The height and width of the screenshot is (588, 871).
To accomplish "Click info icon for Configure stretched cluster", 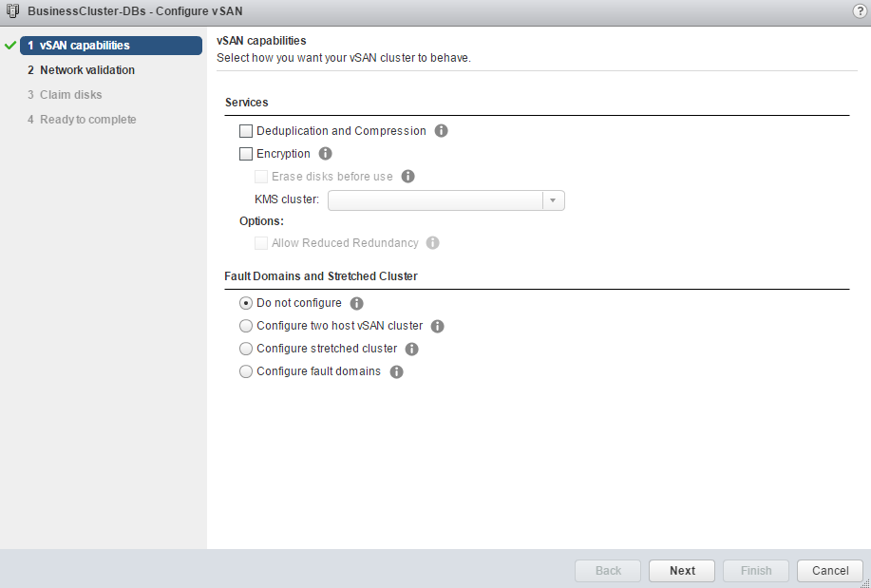I will pyautogui.click(x=412, y=350).
